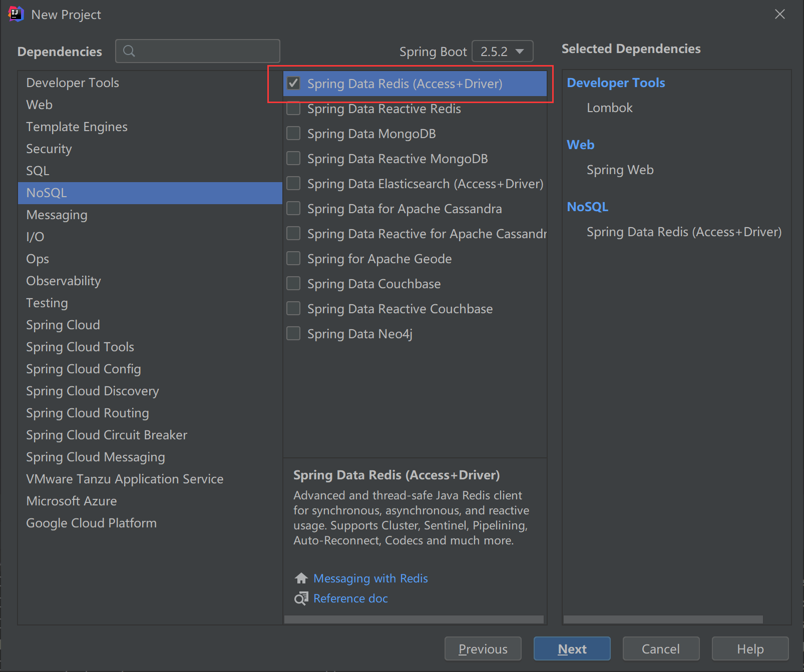This screenshot has height=672, width=804.
Task: Check Spring Data Elasticsearch (Access+Driver)
Action: (x=293, y=183)
